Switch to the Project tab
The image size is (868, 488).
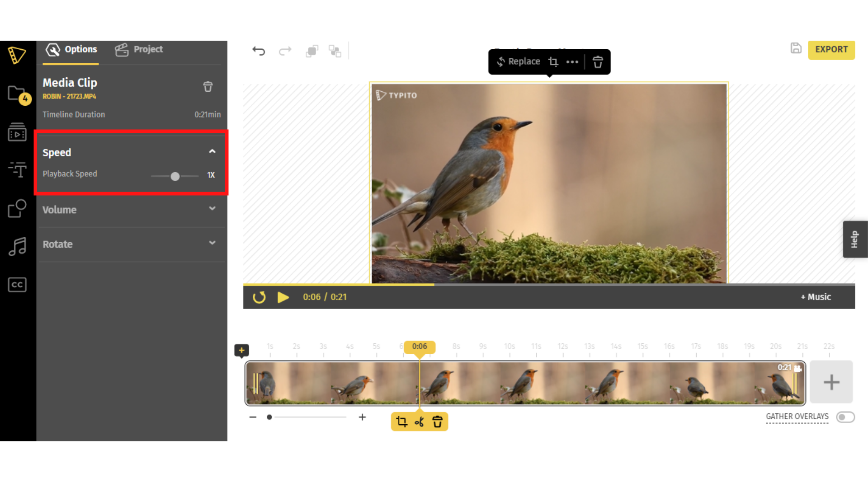[139, 50]
